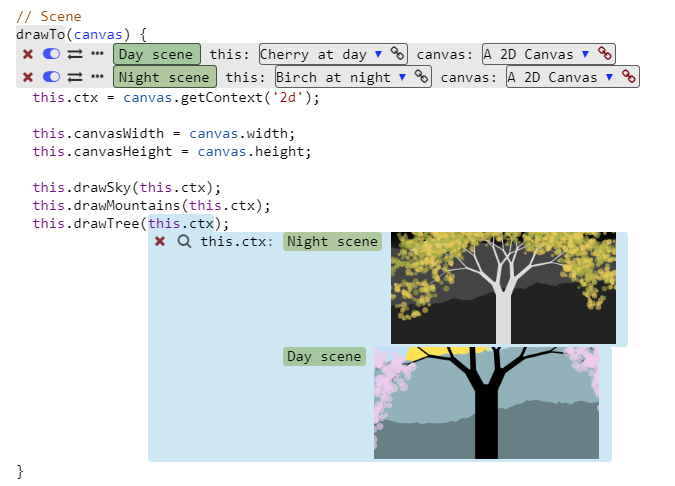This screenshot has height=486, width=675.
Task: Toggle the Night scene example switch
Action: [51, 77]
